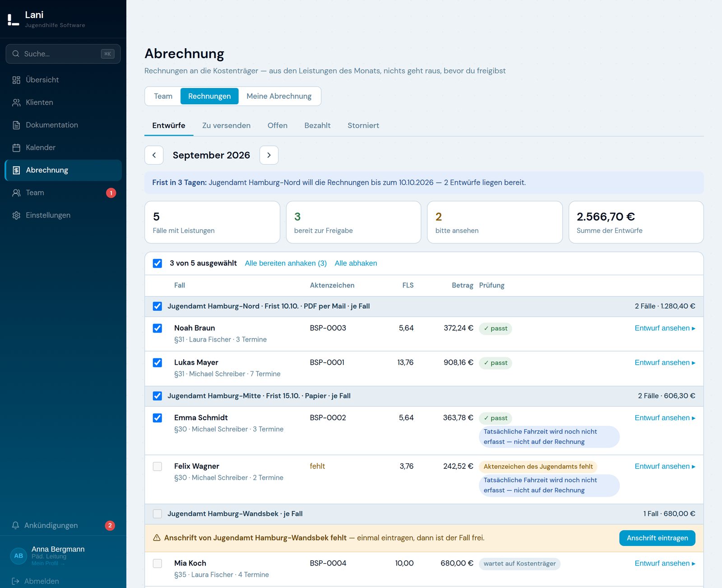The width and height of the screenshot is (722, 588).
Task: Click the AB user avatar
Action: tap(19, 556)
